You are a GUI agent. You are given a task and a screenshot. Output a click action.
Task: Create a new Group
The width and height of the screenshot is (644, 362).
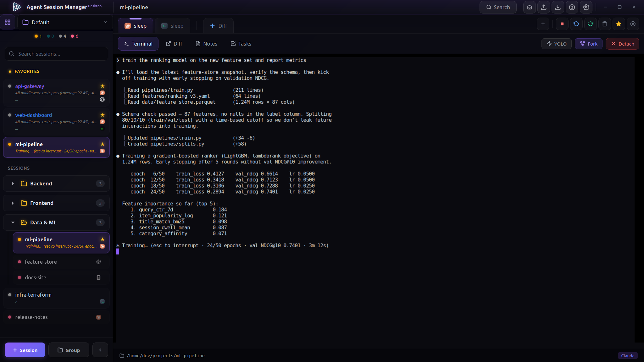pyautogui.click(x=69, y=350)
